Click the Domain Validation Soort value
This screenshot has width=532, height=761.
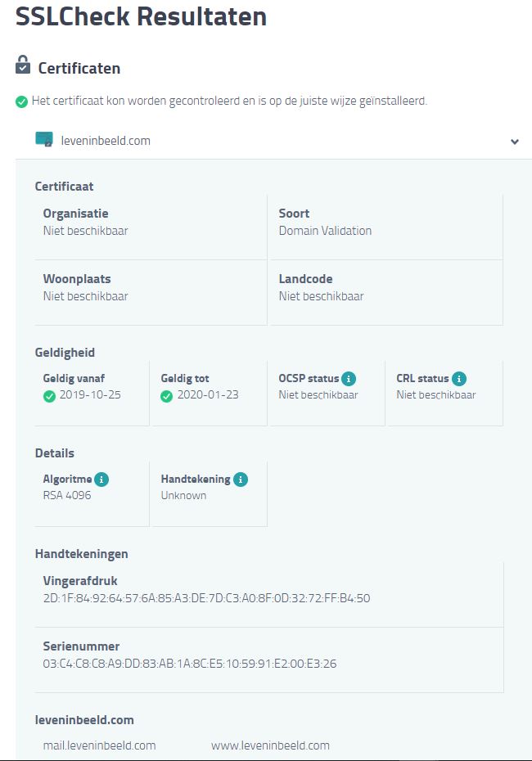(325, 231)
